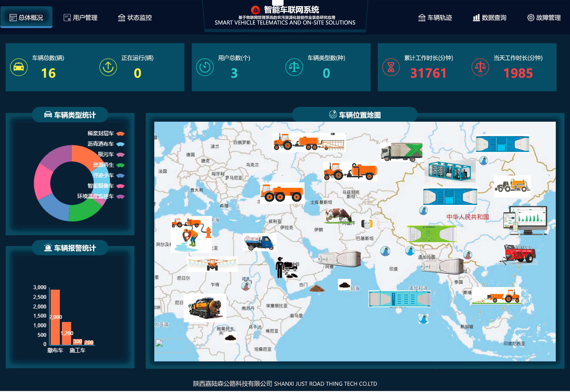
Task: Click the blue three-wheeler tanker marker on map
Action: (x=260, y=242)
